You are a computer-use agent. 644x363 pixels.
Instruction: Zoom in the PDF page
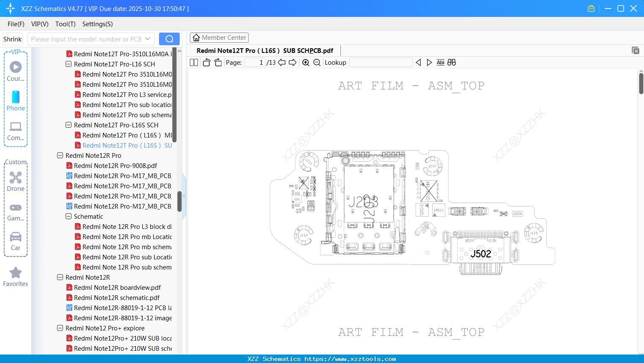pos(306,63)
